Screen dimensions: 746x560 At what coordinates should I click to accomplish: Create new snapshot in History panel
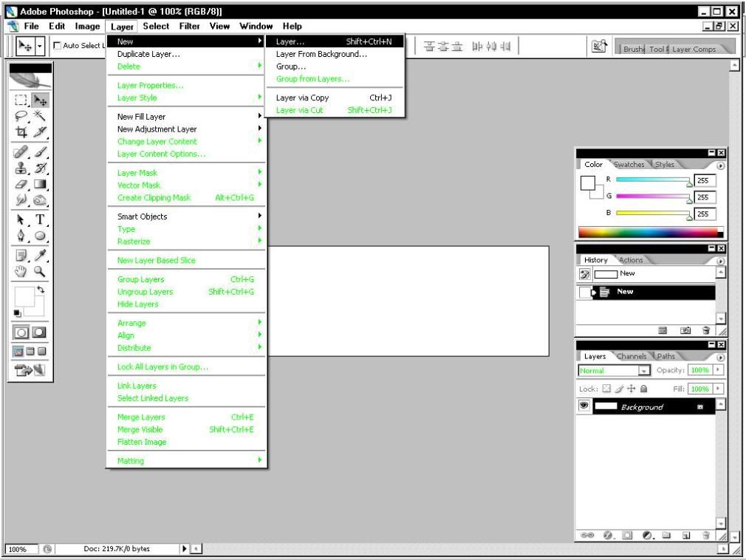coord(685,330)
